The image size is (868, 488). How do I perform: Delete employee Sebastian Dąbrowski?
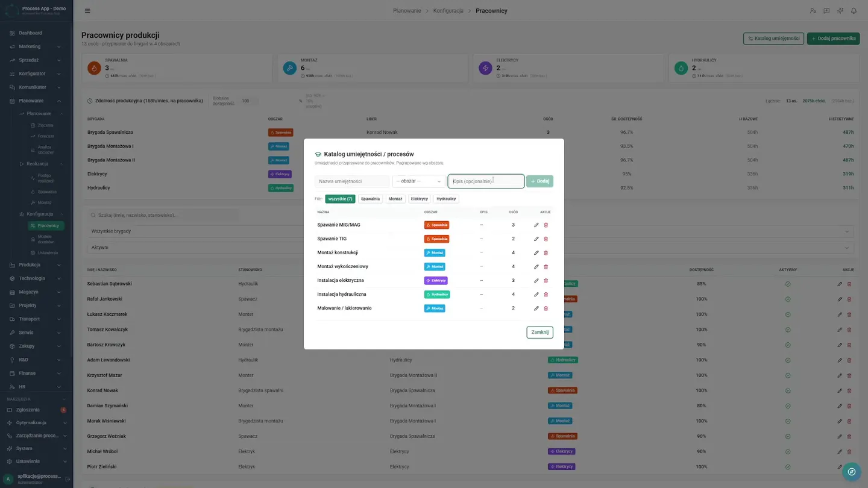(x=849, y=284)
